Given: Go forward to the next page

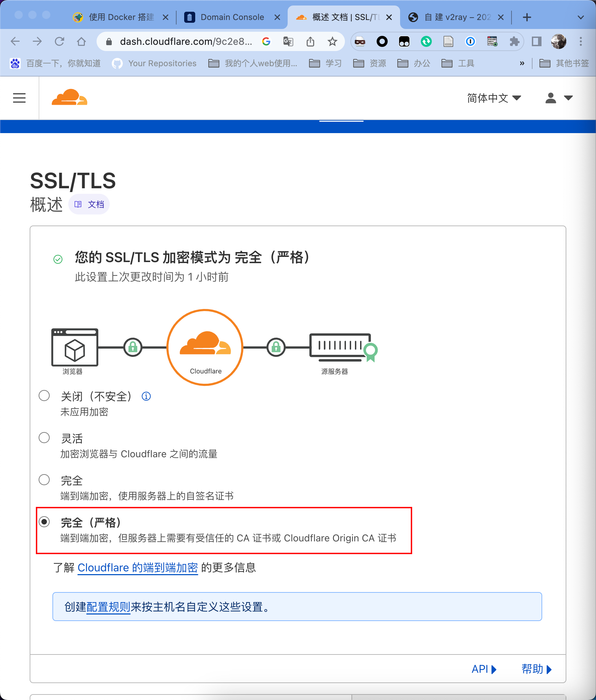Looking at the screenshot, I should [37, 42].
